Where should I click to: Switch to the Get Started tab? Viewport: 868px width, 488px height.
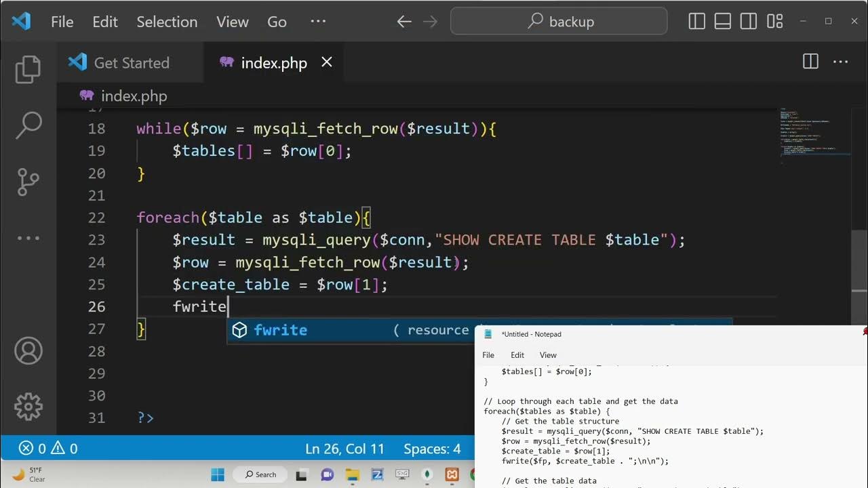(x=131, y=63)
